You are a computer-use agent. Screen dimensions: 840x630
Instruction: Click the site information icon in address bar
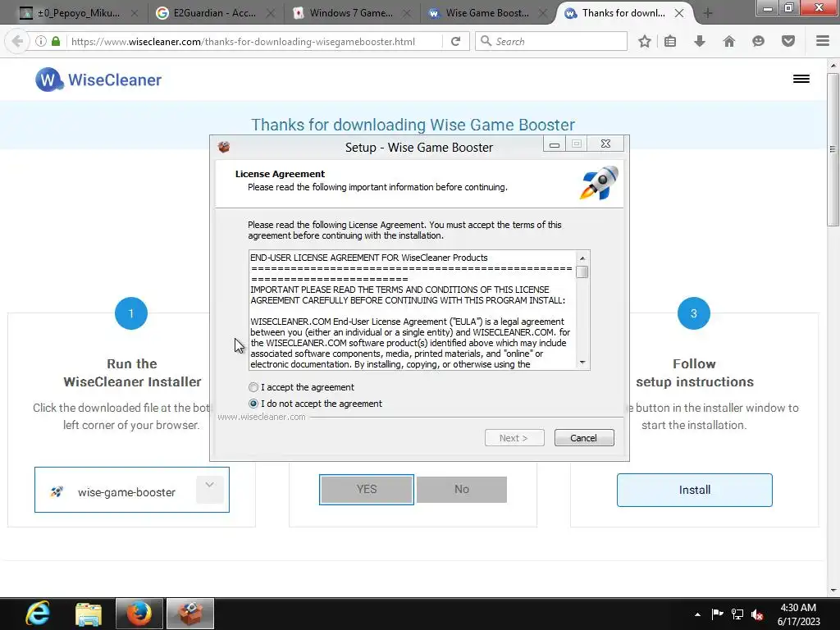41,41
